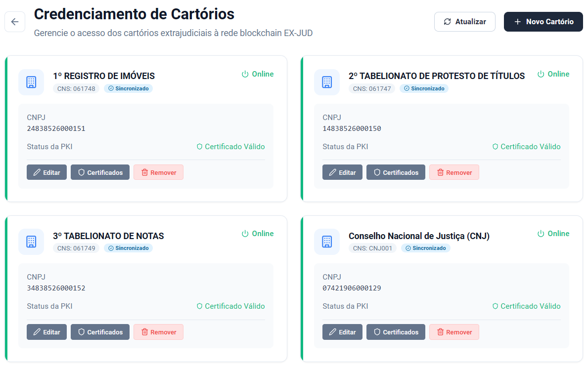This screenshot has height=368, width=588.
Task: Click Sincronizado badge on CNS 061747 card
Action: coord(424,89)
